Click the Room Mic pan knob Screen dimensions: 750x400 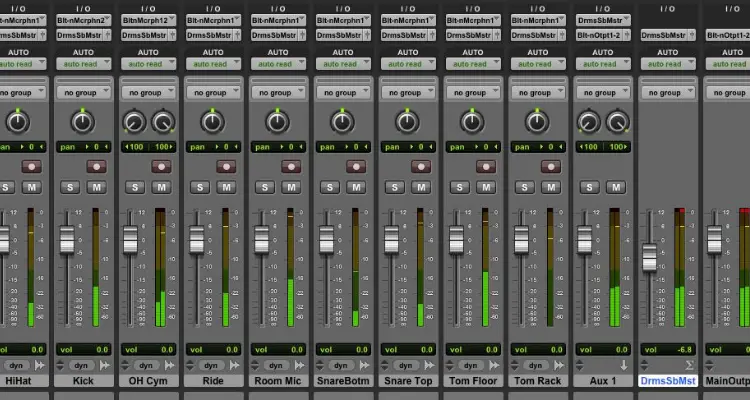click(x=277, y=122)
